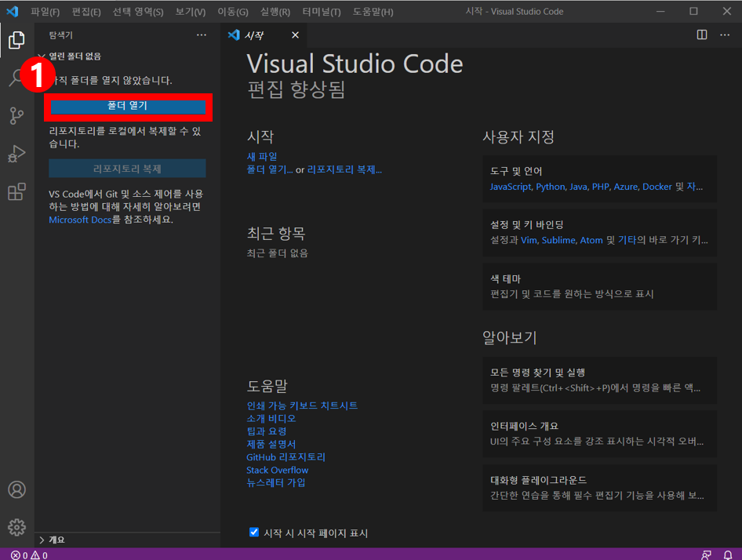Open the Explorer panel more actions ellipsis
The width and height of the screenshot is (742, 560).
[x=202, y=35]
